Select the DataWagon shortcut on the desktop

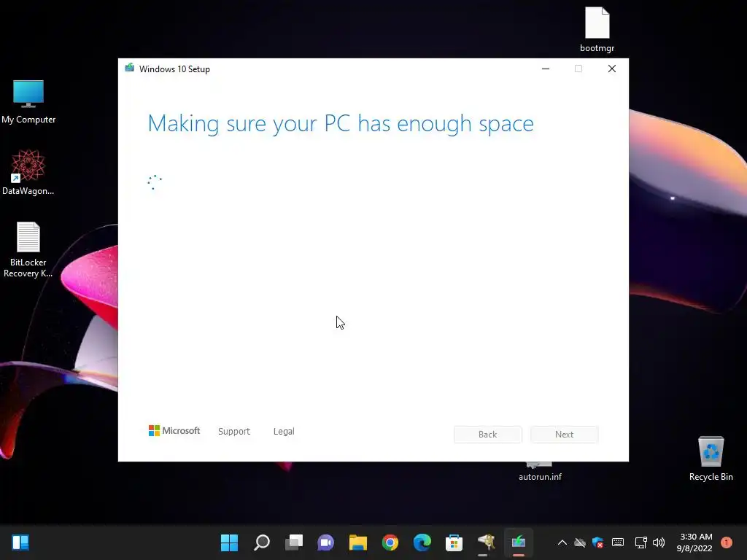click(x=28, y=172)
